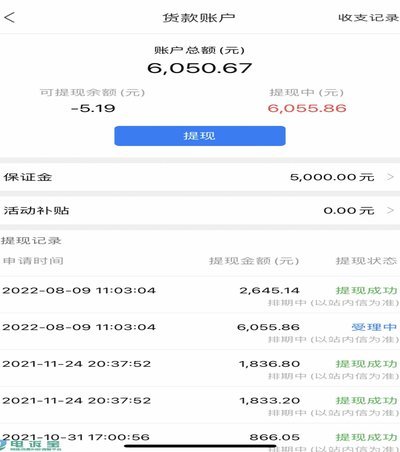Select the 受理中 status label
This screenshot has width=400, height=452.
point(374,327)
